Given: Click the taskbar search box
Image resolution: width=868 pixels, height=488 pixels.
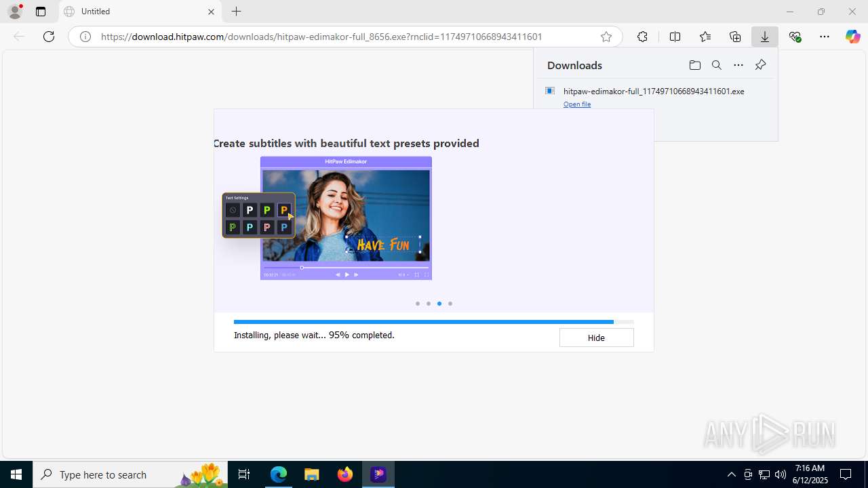Looking at the screenshot, I should tap(130, 474).
